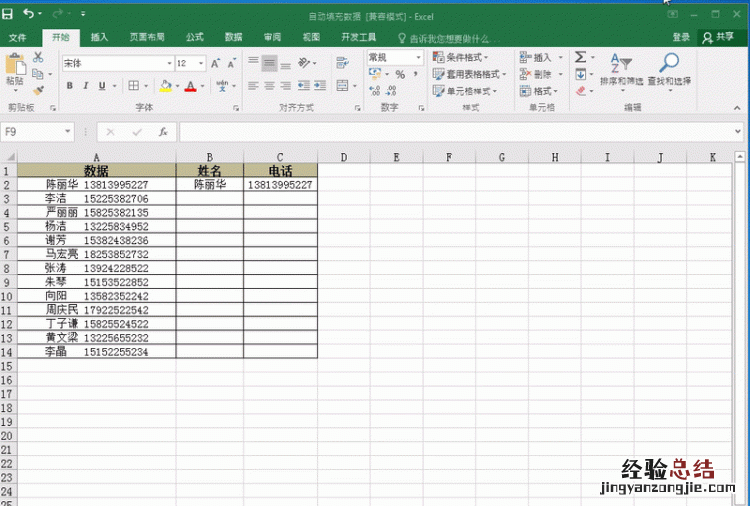Viewport: 750px width, 506px height.
Task: Toggle Bold formatting
Action: (x=70, y=86)
